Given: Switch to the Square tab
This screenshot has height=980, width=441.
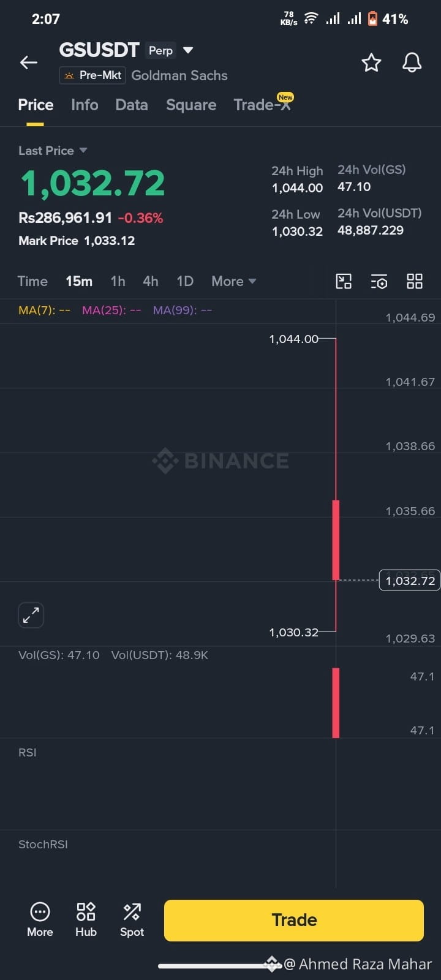Looking at the screenshot, I should (191, 105).
